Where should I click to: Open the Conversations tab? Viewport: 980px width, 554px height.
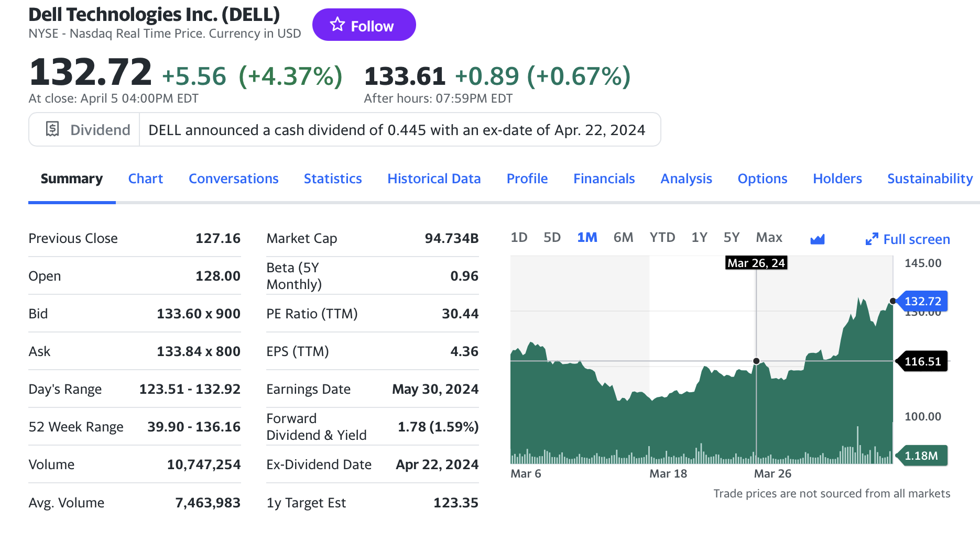233,179
